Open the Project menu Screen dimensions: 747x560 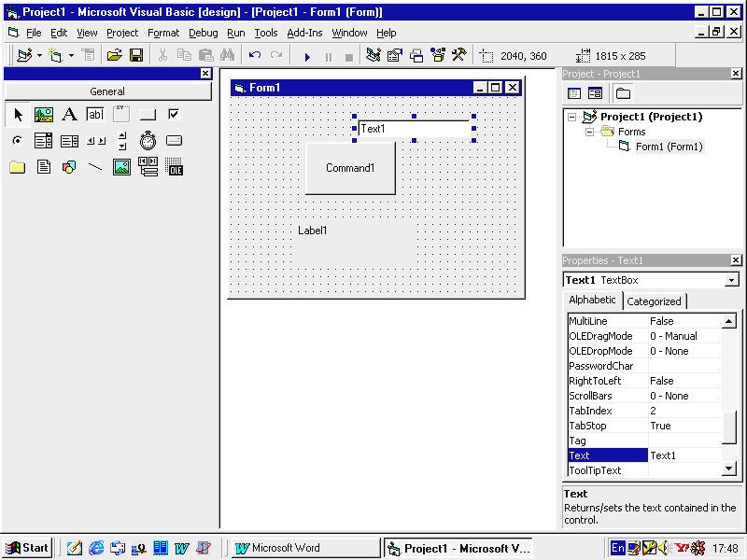(x=122, y=33)
